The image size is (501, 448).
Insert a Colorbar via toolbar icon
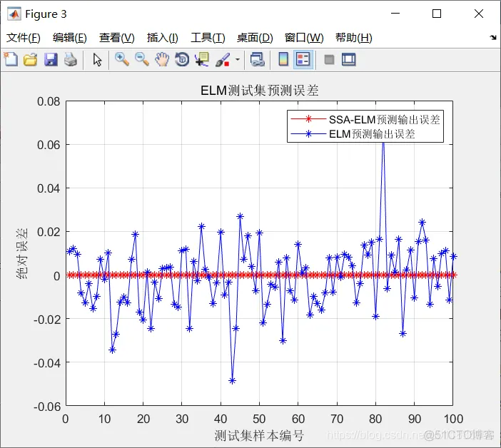coord(283,60)
